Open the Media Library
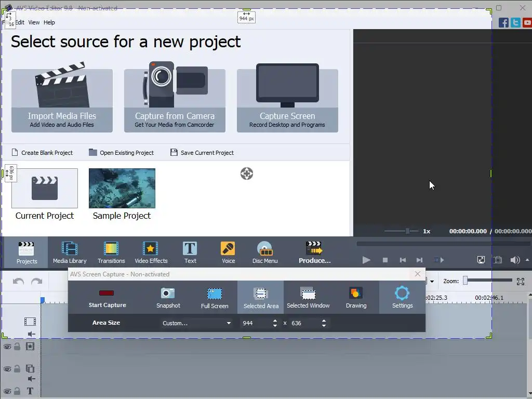The width and height of the screenshot is (532, 399). (70, 252)
